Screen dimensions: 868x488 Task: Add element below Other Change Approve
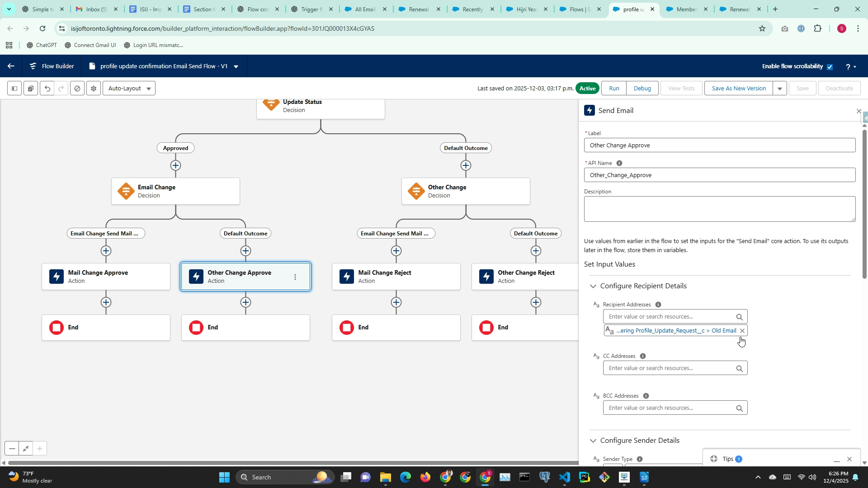[245, 302]
